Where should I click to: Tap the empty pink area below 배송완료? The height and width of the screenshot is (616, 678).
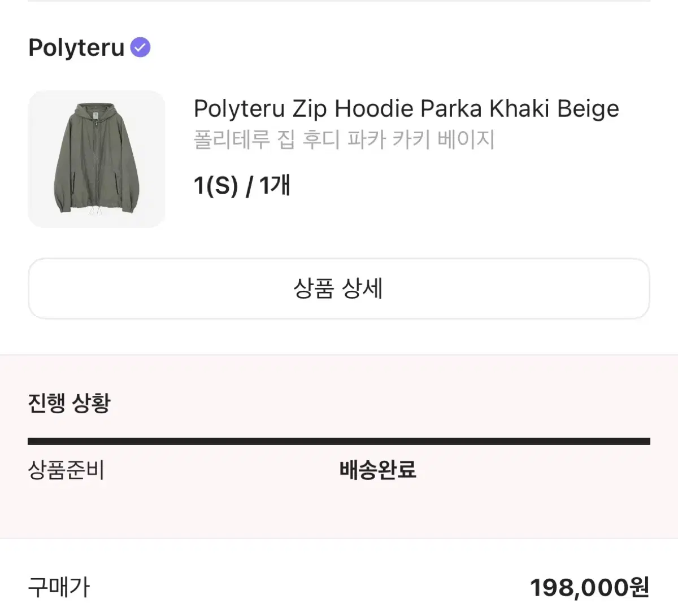tap(377, 511)
